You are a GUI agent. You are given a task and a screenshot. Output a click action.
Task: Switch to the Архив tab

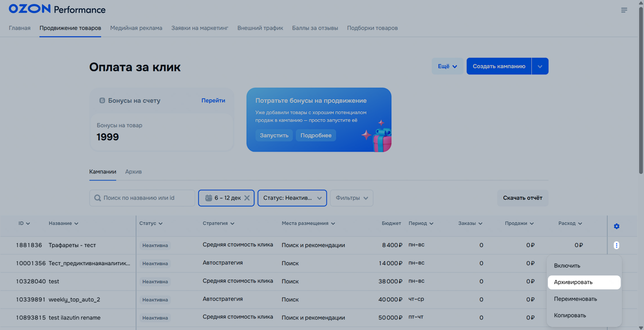point(133,172)
